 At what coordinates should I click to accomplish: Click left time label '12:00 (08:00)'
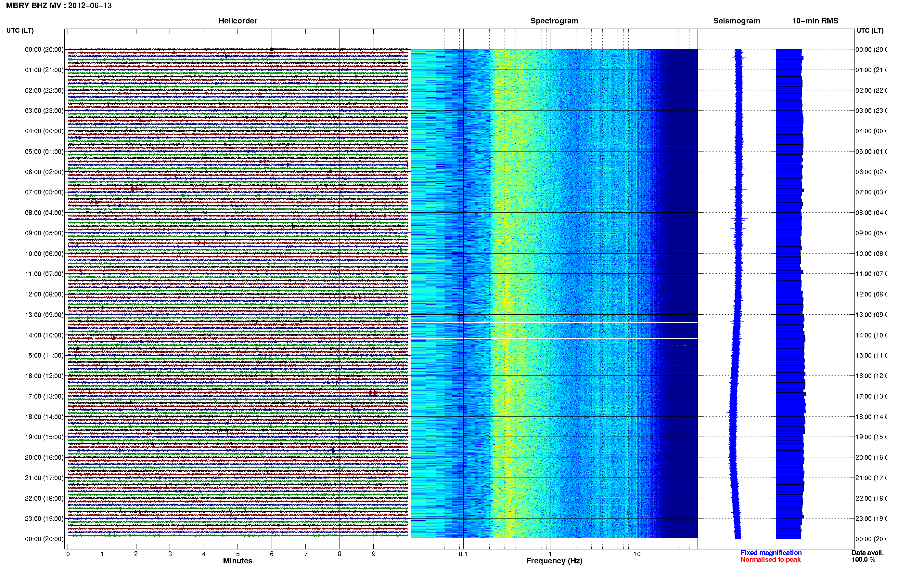(x=44, y=294)
